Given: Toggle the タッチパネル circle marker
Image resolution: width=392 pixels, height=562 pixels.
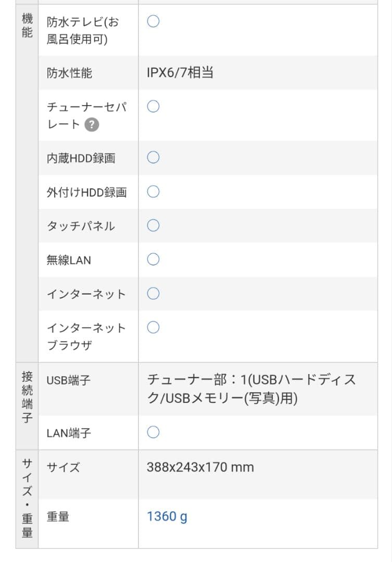Looking at the screenshot, I should [x=153, y=225].
